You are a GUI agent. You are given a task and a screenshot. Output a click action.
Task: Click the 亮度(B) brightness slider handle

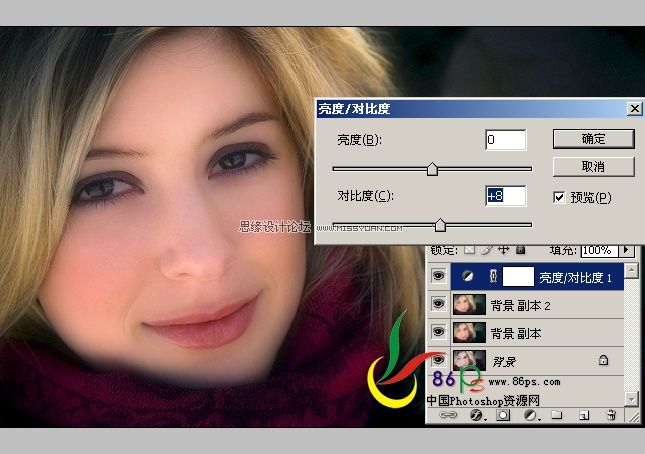(432, 169)
